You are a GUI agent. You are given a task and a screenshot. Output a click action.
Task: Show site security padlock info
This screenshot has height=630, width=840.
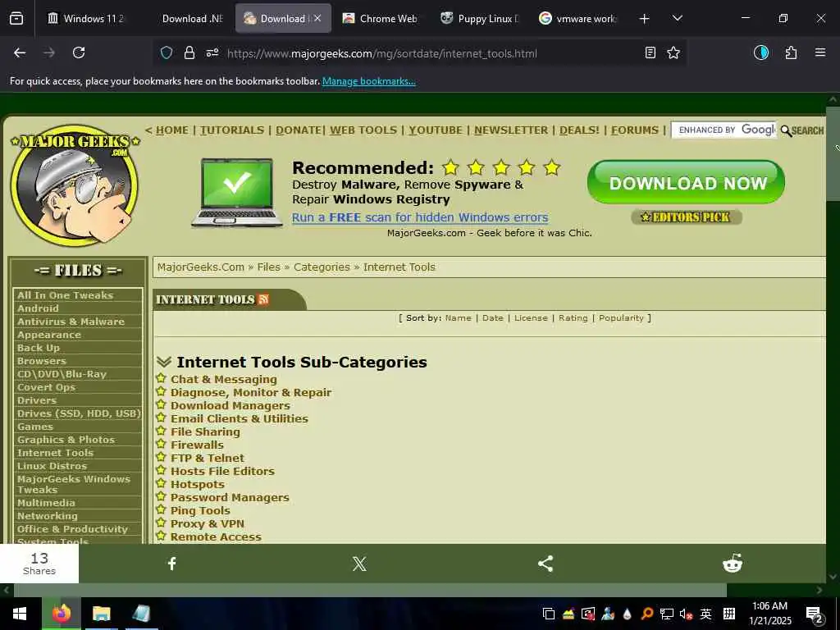(x=189, y=52)
